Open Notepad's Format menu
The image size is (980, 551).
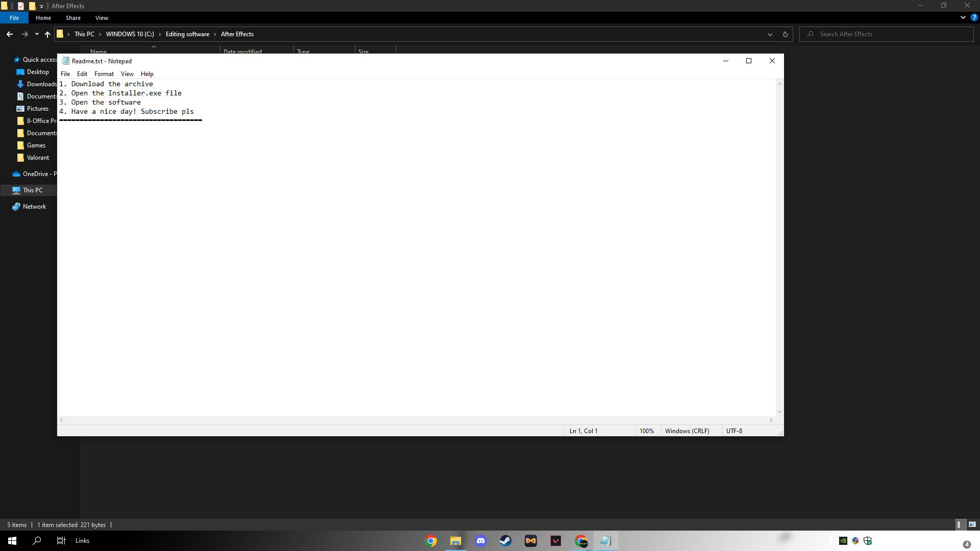point(104,74)
